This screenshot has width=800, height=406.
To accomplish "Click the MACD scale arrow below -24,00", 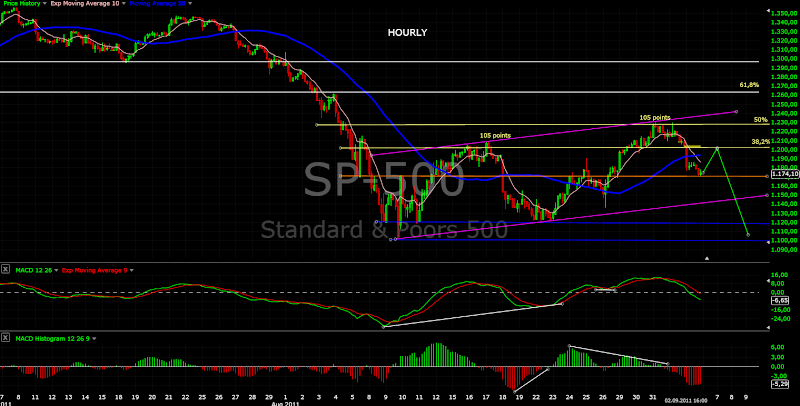I will coord(768,327).
